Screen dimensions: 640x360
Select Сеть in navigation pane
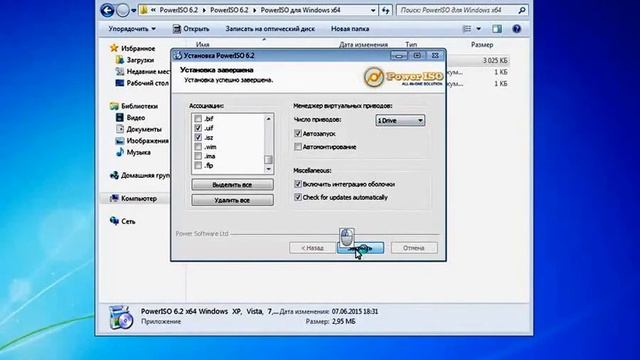point(123,221)
